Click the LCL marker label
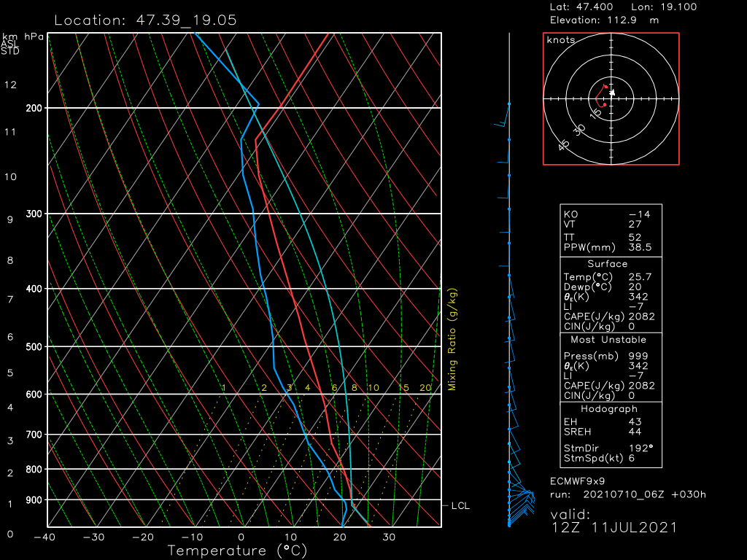 click(460, 505)
